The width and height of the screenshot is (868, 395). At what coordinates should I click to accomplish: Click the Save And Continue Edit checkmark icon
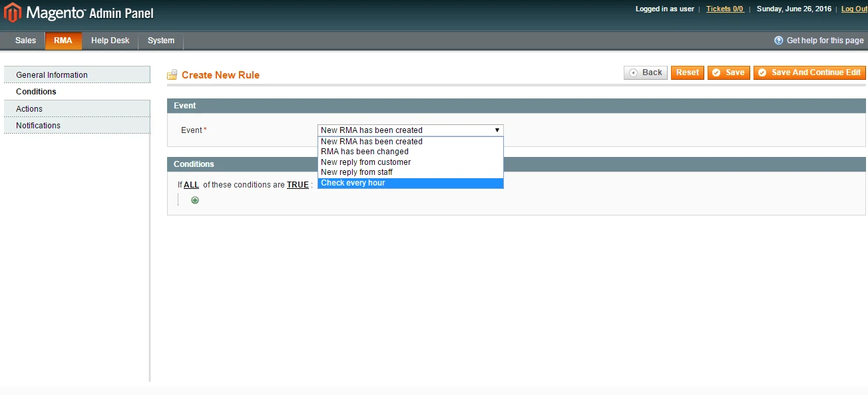762,72
